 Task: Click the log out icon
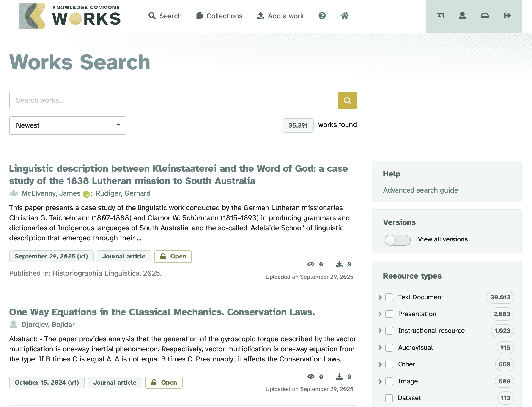click(507, 16)
